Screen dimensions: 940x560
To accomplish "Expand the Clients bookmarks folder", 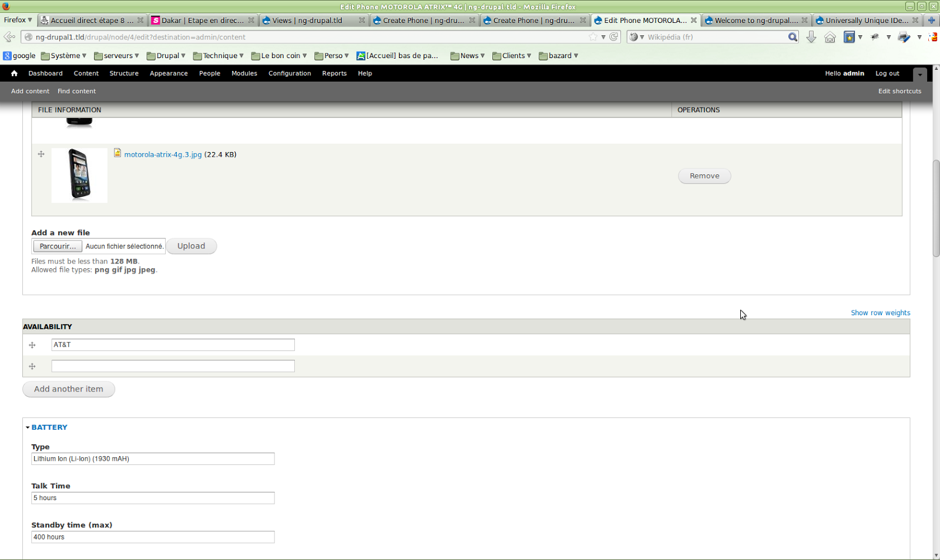I will tap(512, 56).
